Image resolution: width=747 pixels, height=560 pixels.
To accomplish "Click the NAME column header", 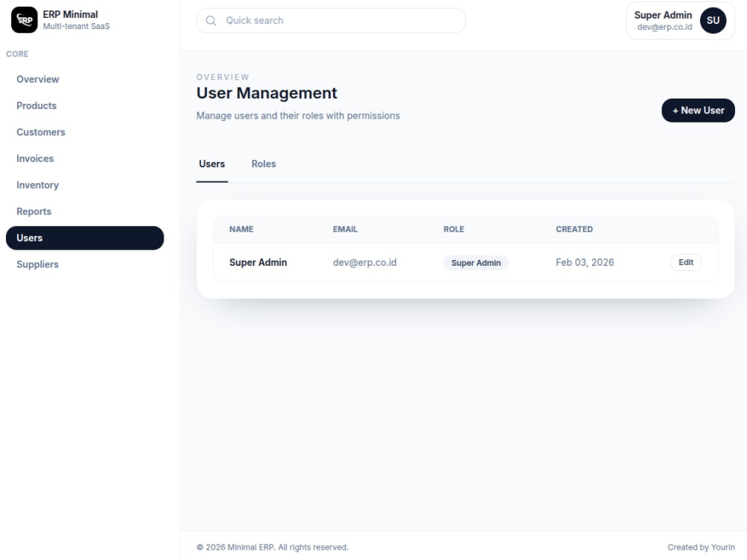I will click(x=241, y=229).
